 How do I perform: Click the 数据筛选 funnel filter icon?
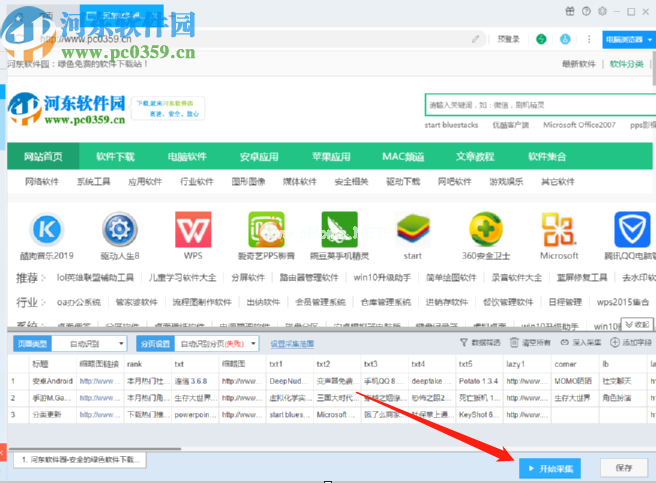tap(464, 342)
